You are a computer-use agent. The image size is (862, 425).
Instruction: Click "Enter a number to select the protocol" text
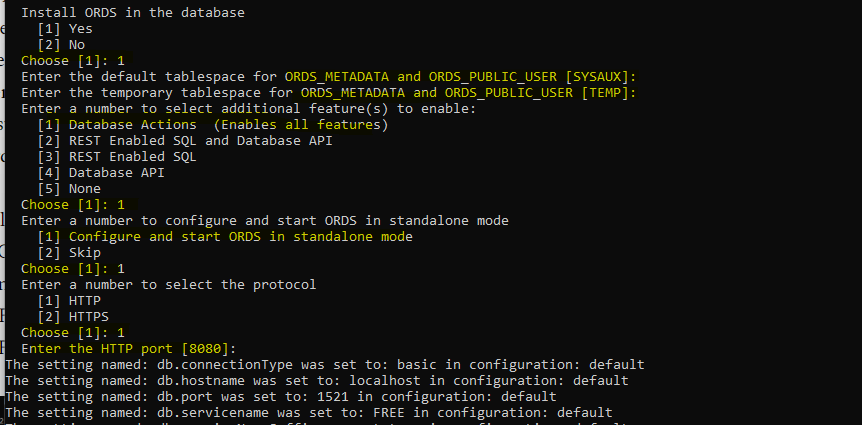click(169, 285)
